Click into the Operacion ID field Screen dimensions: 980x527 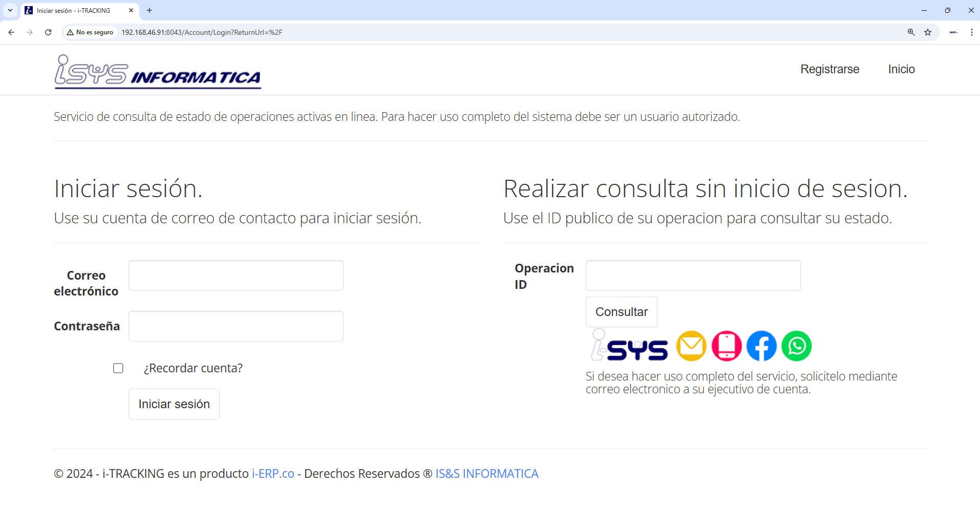(693, 276)
